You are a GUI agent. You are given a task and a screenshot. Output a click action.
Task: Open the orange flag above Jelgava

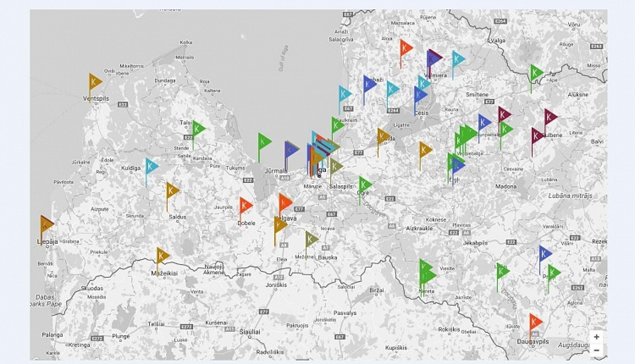285,202
